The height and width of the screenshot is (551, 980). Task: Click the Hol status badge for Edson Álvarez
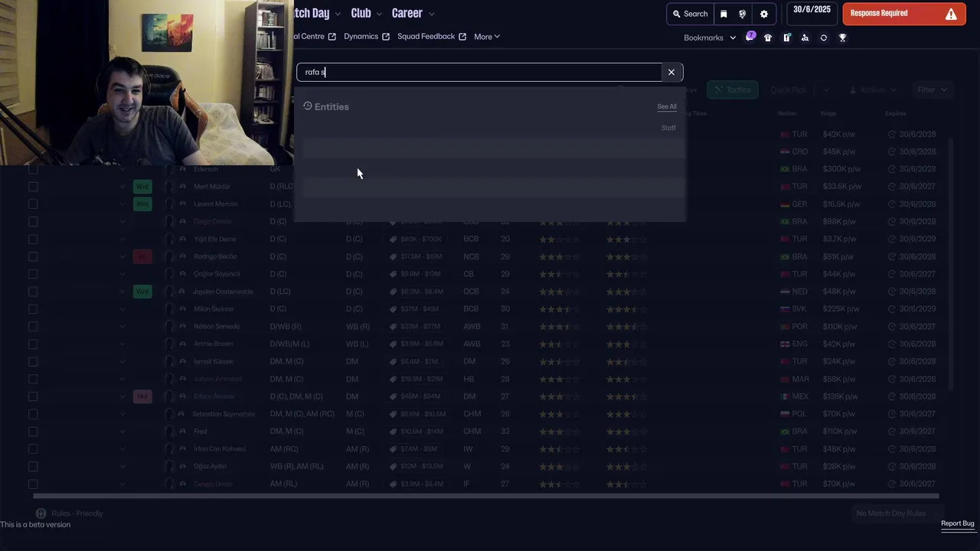click(x=142, y=396)
